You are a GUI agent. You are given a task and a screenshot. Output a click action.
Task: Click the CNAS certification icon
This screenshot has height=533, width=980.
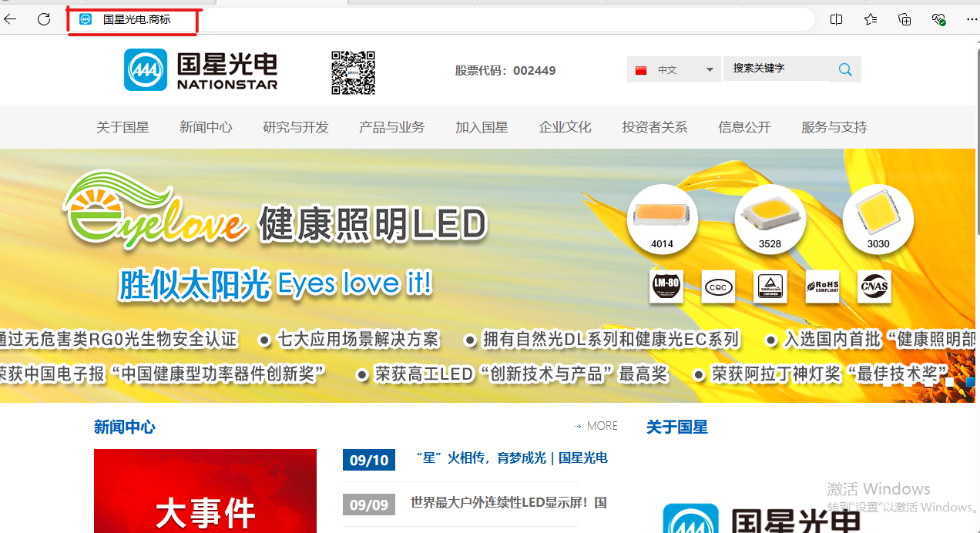coord(874,286)
